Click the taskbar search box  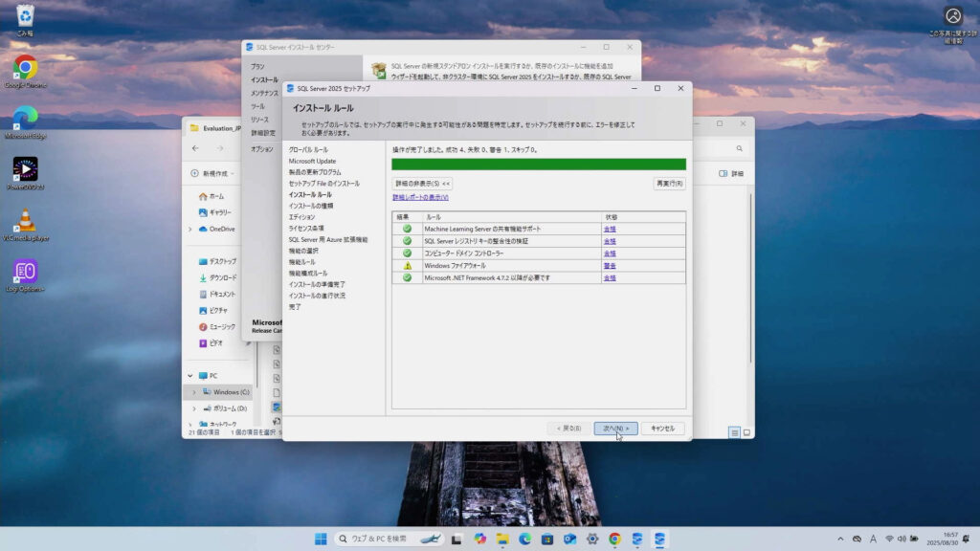389,539
